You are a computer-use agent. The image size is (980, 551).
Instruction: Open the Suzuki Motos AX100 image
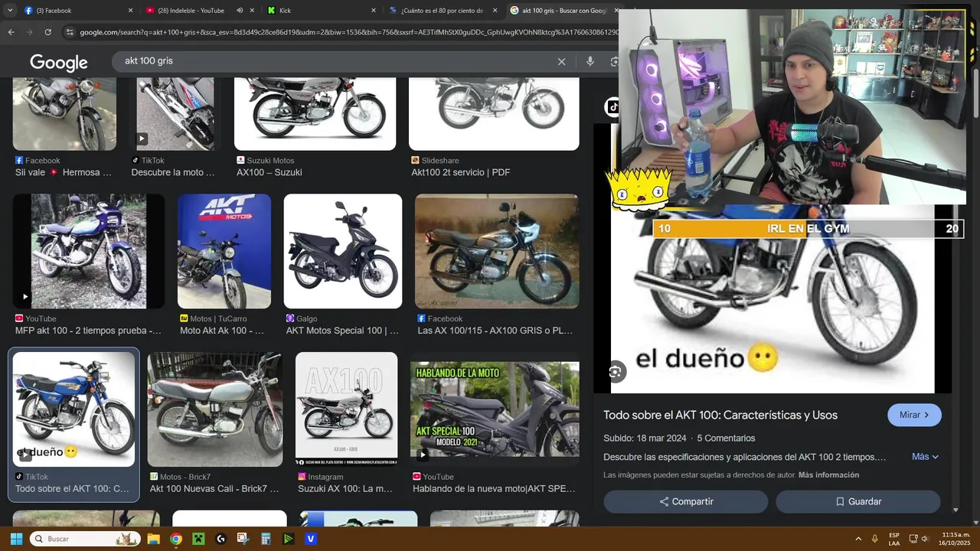[x=315, y=113]
